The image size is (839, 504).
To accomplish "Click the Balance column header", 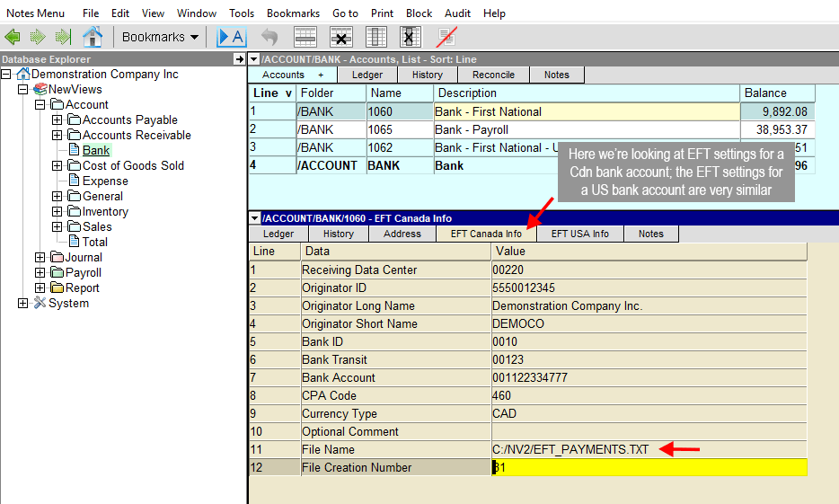I will 777,93.
